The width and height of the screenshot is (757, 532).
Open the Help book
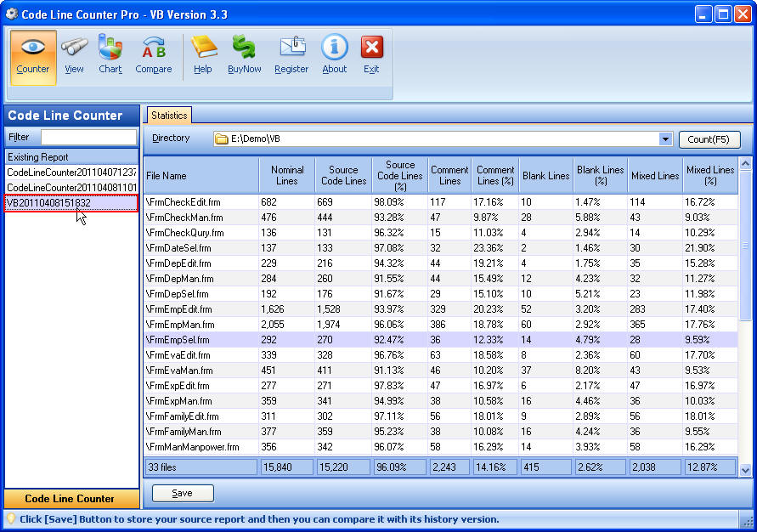pos(203,55)
